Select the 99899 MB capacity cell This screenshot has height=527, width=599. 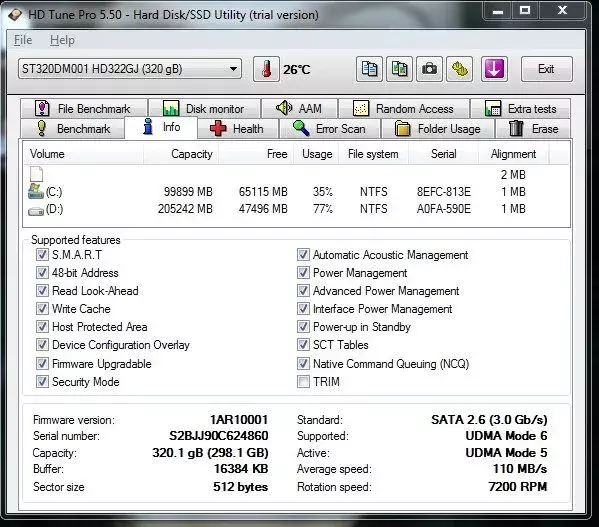click(188, 192)
